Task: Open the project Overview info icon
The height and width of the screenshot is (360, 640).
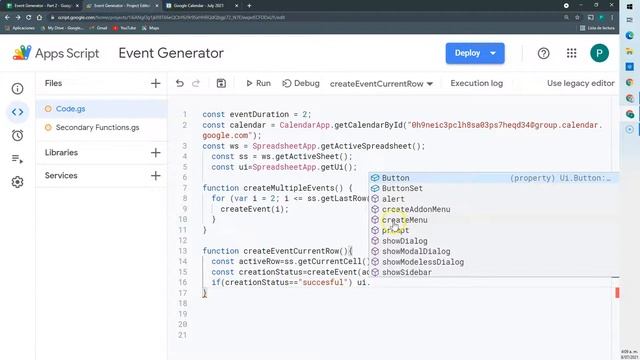Action: click(17, 89)
